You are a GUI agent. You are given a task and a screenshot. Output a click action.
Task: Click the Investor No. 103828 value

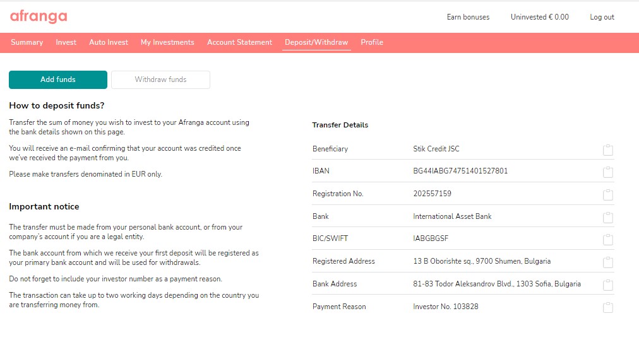click(x=445, y=307)
